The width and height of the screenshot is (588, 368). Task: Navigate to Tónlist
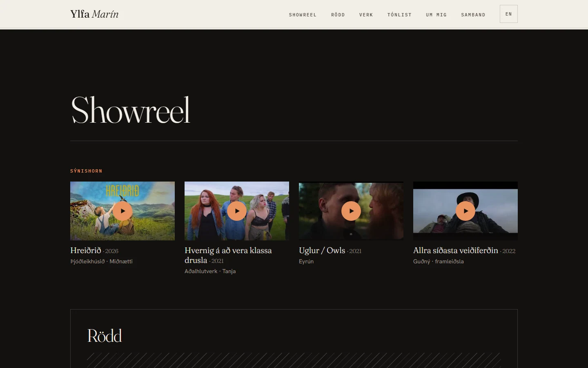tap(399, 15)
